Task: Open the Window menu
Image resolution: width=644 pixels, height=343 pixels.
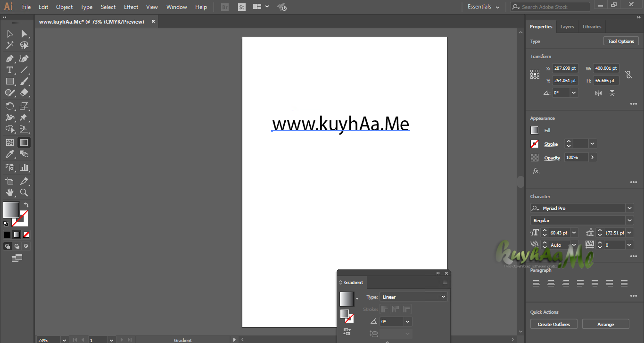Action: tap(177, 7)
